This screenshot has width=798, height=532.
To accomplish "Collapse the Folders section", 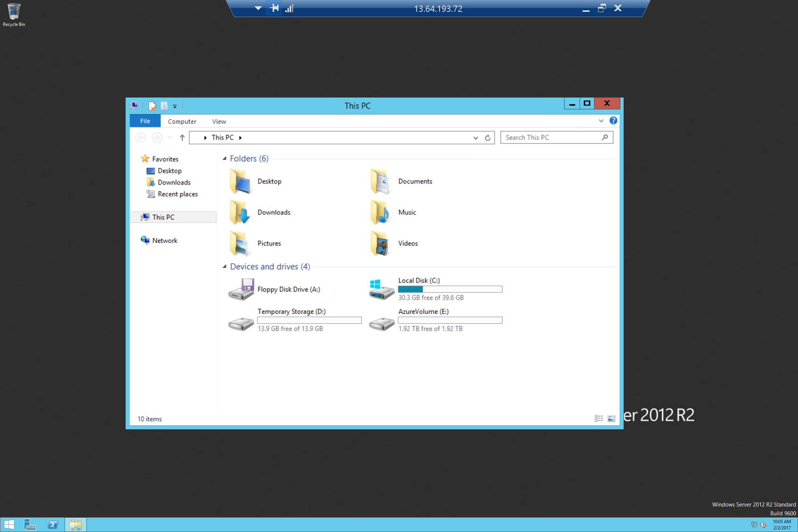I will tap(225, 158).
